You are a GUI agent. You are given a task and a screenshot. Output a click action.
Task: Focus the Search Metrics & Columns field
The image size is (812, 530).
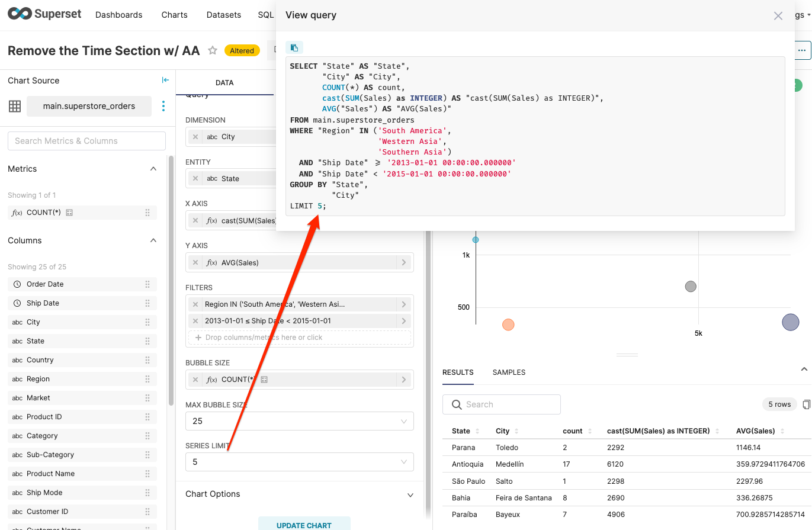(86, 141)
